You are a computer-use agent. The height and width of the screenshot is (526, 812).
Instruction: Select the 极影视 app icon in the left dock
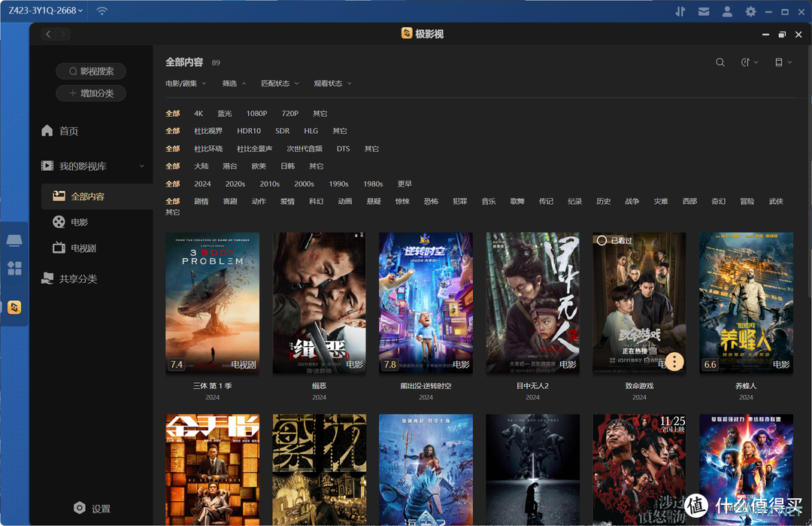pyautogui.click(x=14, y=307)
